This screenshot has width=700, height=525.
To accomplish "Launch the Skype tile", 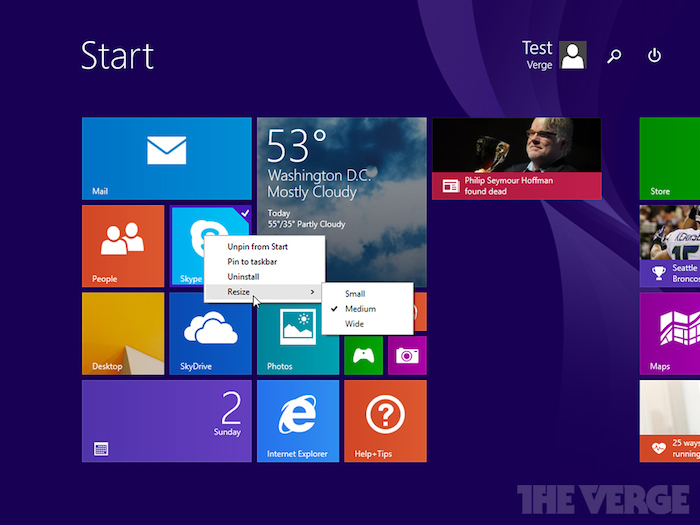I will (x=188, y=246).
